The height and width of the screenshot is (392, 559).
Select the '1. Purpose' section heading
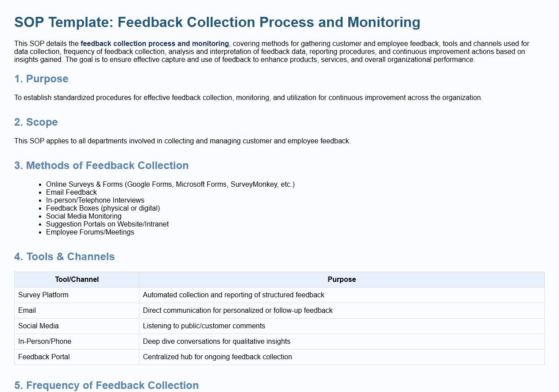pos(41,79)
